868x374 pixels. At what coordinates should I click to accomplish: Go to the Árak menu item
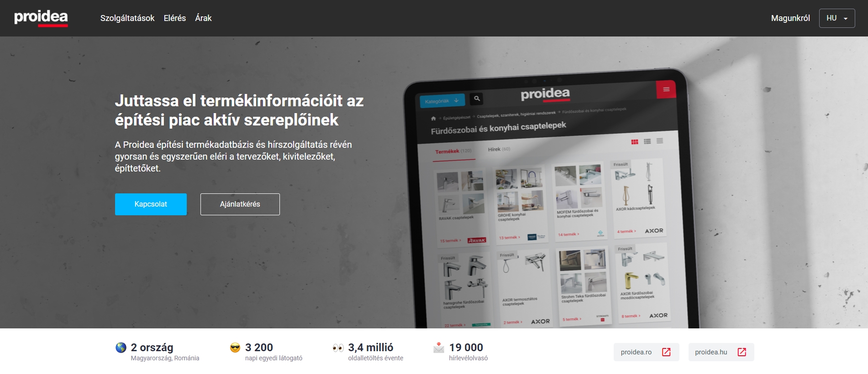pos(203,18)
